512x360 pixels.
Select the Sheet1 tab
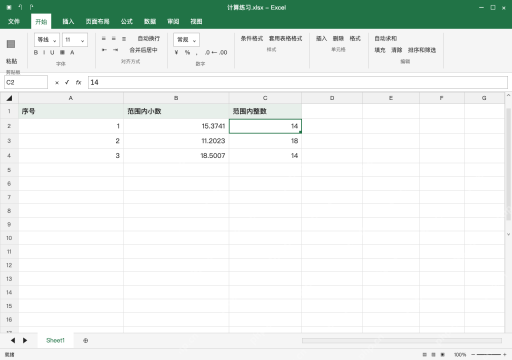point(55,340)
